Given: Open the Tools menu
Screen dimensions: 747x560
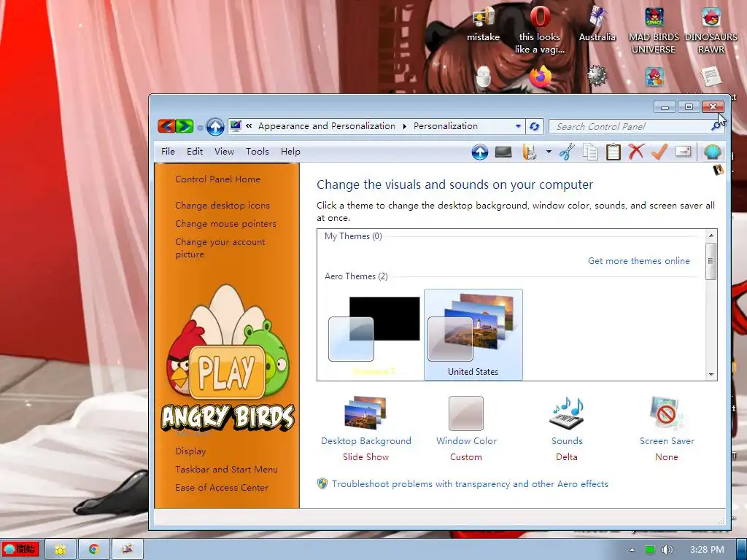Looking at the screenshot, I should pyautogui.click(x=258, y=152).
